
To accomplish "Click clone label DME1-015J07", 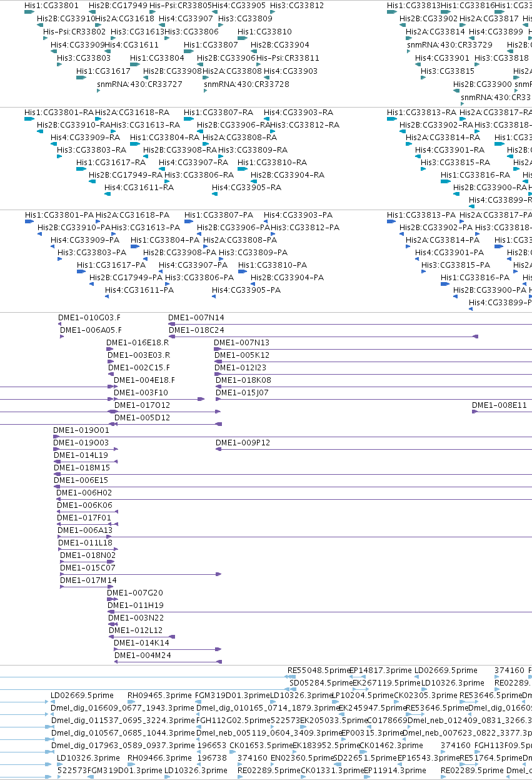I will tap(243, 393).
